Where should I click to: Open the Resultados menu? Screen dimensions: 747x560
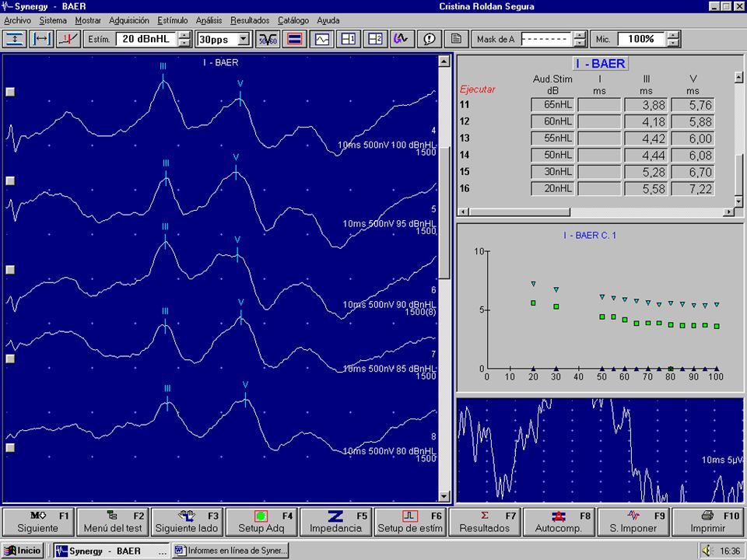(250, 20)
